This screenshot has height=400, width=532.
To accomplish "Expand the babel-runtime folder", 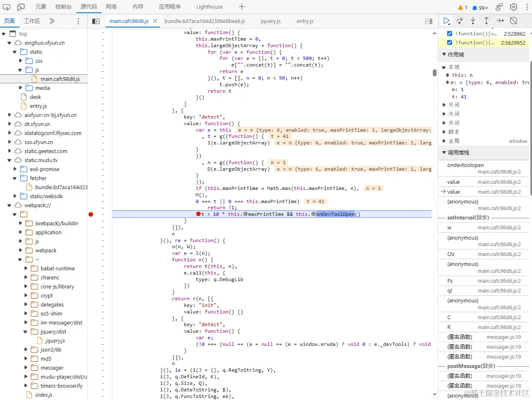I will pyautogui.click(x=26, y=268).
